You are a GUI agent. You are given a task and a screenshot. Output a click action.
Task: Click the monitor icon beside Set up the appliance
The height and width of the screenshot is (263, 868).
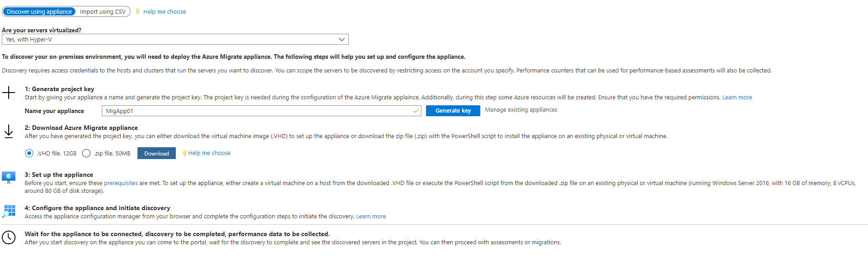[9, 177]
